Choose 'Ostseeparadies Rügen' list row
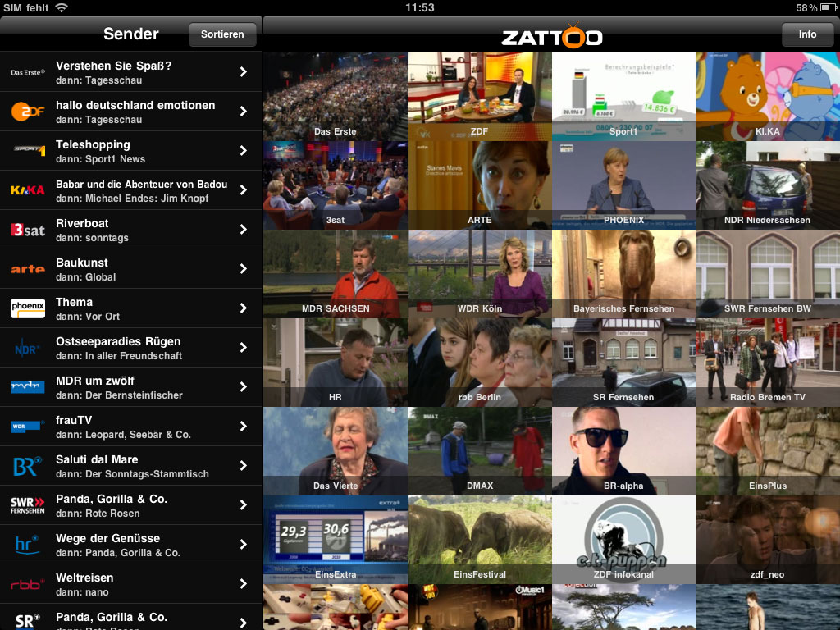Viewport: 840px width, 630px height. tap(131, 348)
